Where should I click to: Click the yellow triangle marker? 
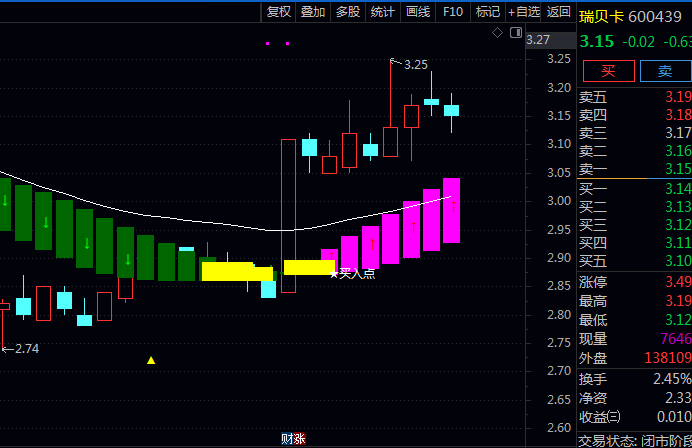point(151,360)
